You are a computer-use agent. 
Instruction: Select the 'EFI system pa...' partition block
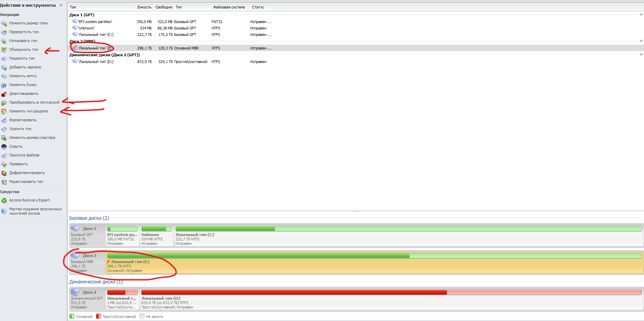(123, 236)
